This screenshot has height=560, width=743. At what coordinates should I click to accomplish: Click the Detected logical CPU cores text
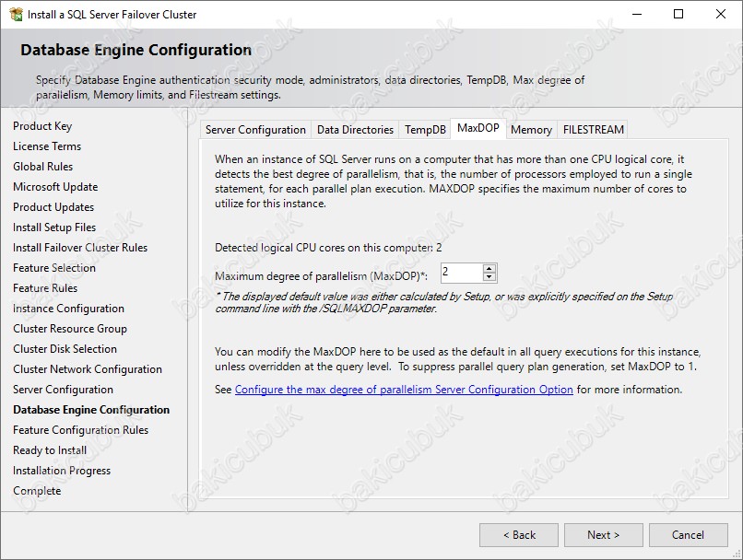(x=328, y=248)
